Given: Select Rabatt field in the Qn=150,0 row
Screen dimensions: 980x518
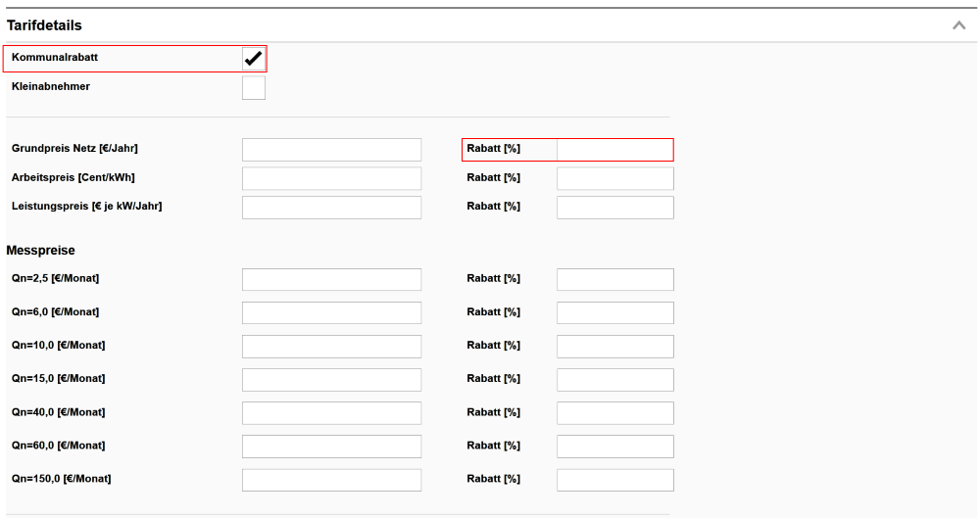Looking at the screenshot, I should [x=614, y=479].
